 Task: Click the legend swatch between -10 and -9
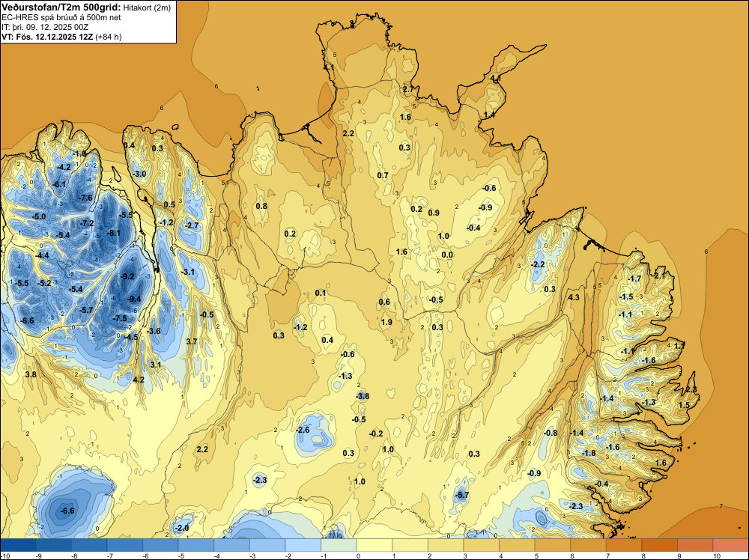click(x=18, y=545)
